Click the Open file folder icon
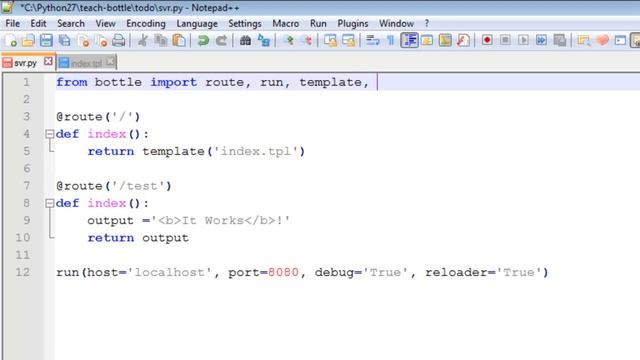This screenshot has height=360, width=640. coord(28,40)
